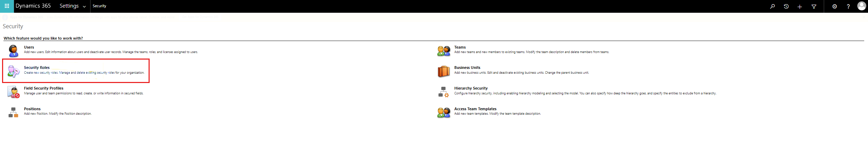Click the Business Units briefcase icon
Screen dimensions: 868x145
(x=444, y=71)
